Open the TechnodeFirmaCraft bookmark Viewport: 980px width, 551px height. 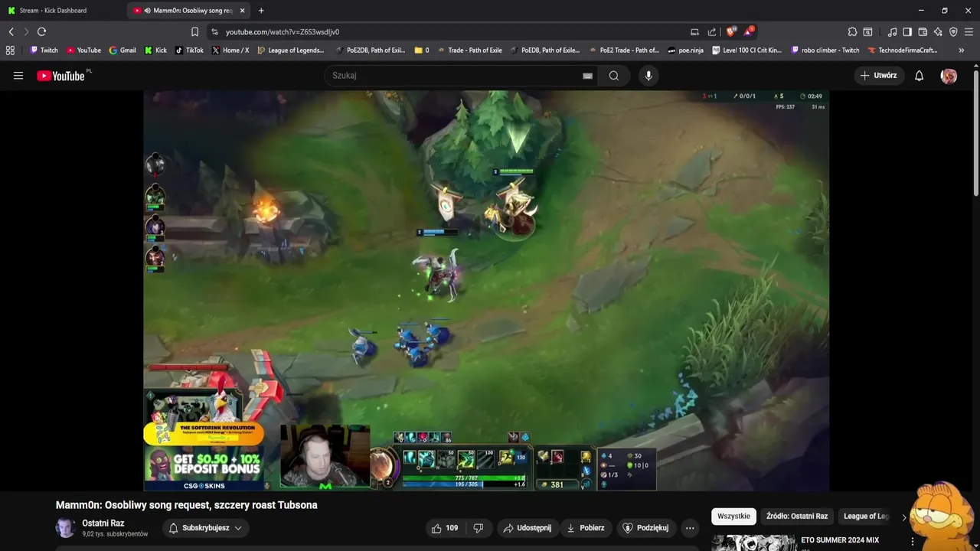pos(903,50)
